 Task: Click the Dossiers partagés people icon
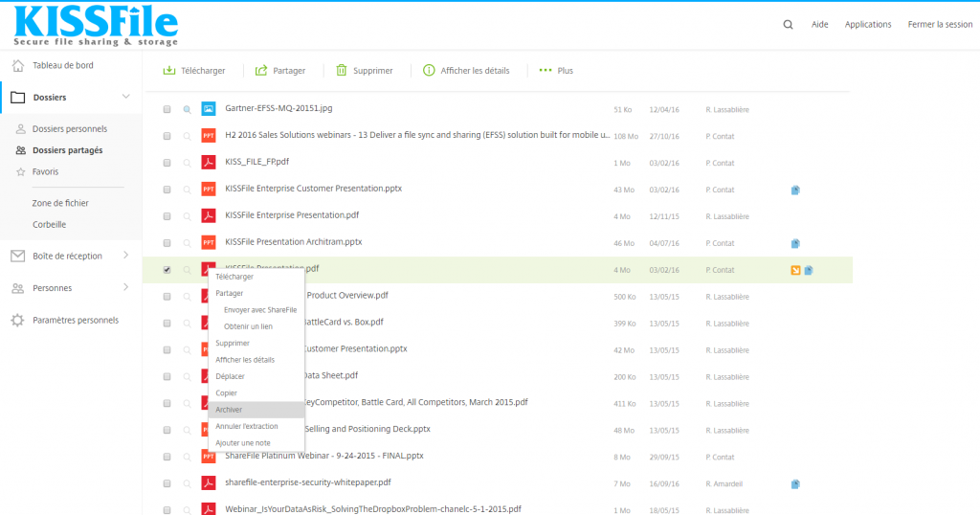tap(21, 150)
